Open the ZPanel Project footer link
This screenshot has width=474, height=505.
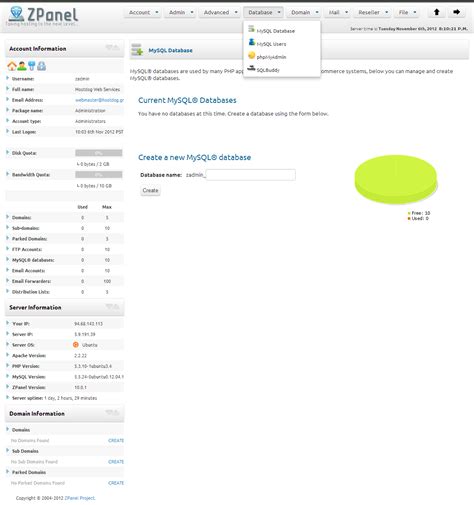point(80,498)
